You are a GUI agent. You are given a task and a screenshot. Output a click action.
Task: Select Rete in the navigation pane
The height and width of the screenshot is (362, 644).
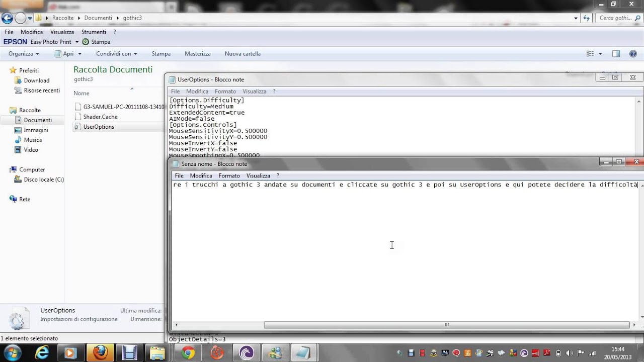click(25, 199)
